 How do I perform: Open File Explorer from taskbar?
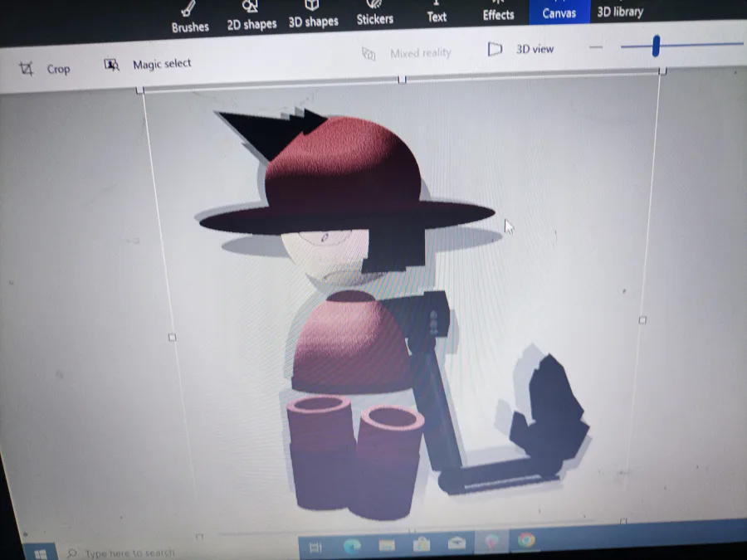point(387,544)
